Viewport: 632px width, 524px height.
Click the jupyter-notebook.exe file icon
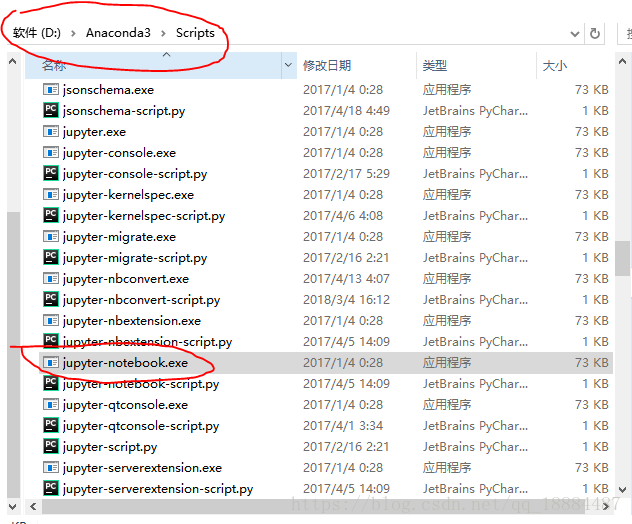click(x=51, y=362)
